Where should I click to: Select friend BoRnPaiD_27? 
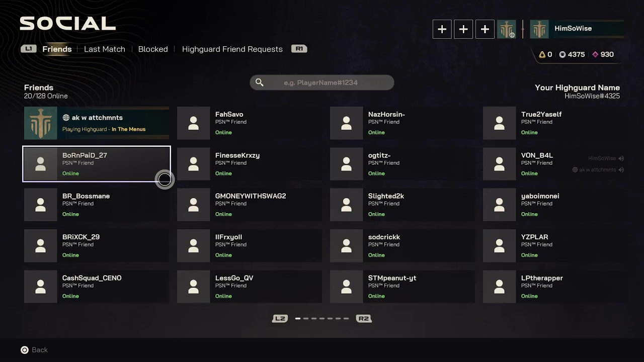[97, 164]
